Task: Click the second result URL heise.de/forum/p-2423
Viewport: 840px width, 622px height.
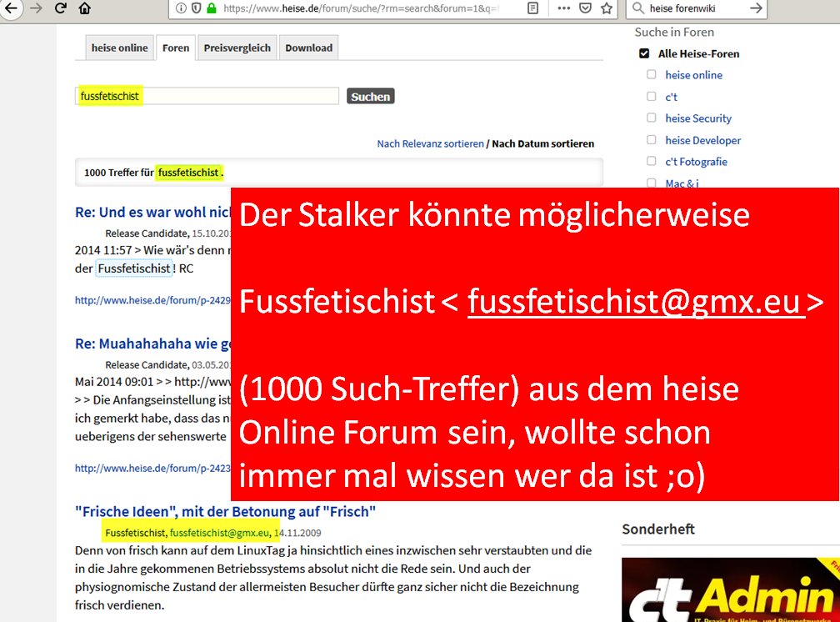Action: [152, 468]
